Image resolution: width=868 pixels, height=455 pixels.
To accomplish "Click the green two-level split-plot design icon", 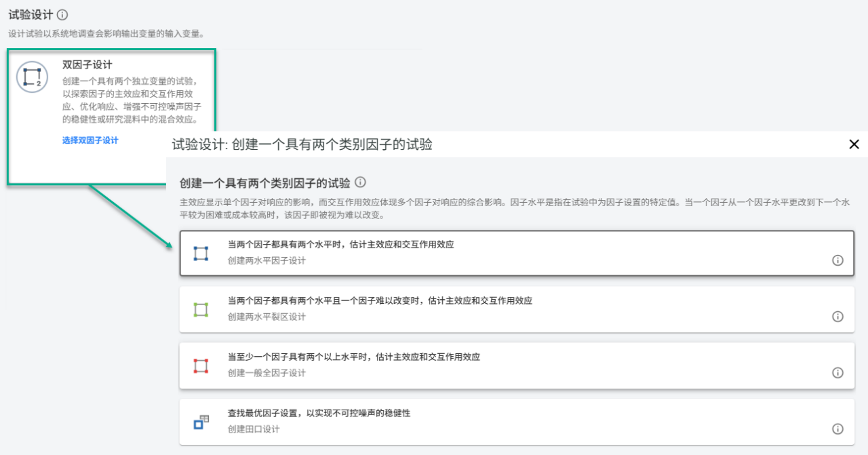I will coord(199,309).
